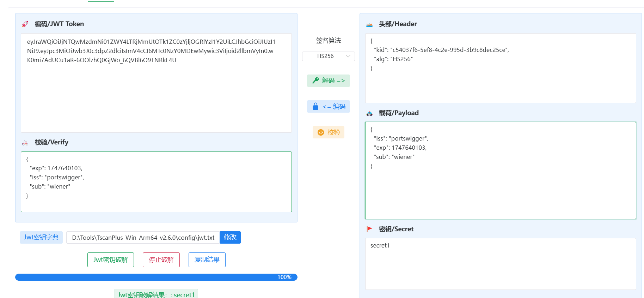Copy result using 复制结果 button
Screen dimensions: 644x298
tap(207, 260)
